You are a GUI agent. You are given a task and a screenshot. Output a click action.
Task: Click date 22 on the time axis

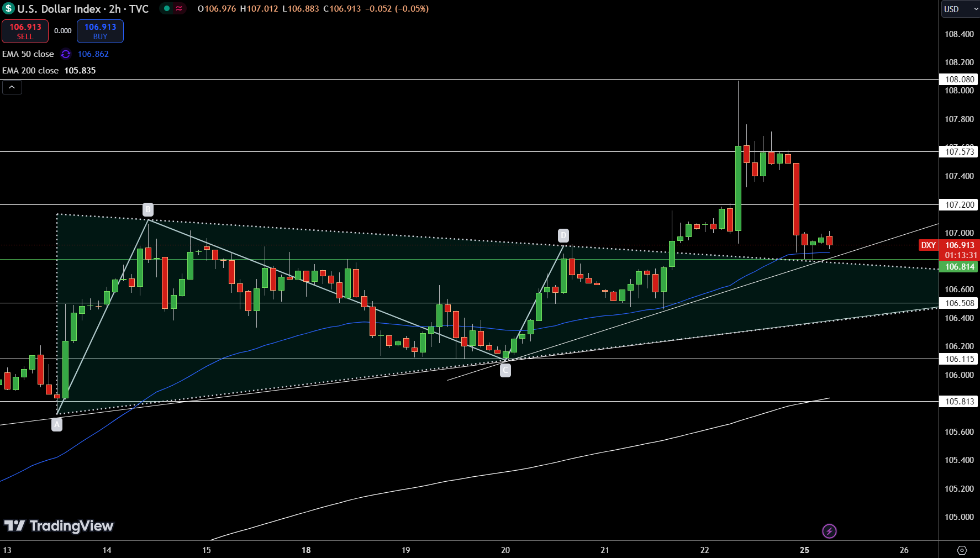click(704, 550)
